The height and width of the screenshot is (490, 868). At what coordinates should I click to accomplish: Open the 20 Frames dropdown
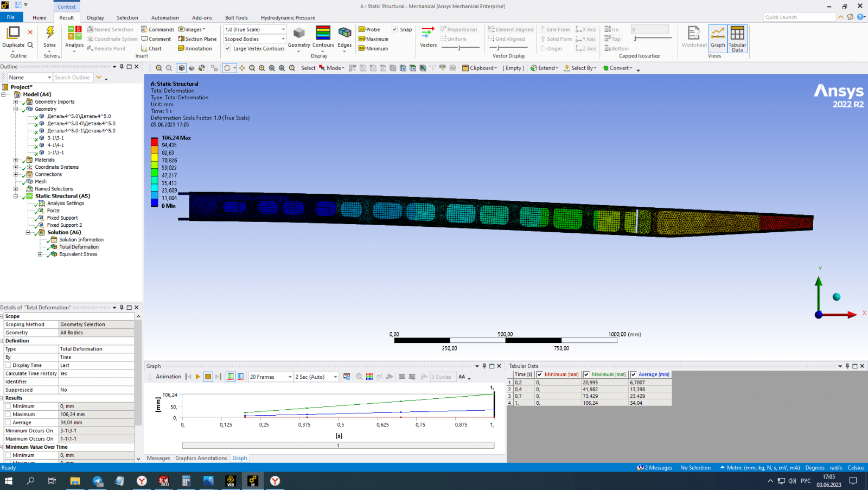[290, 377]
